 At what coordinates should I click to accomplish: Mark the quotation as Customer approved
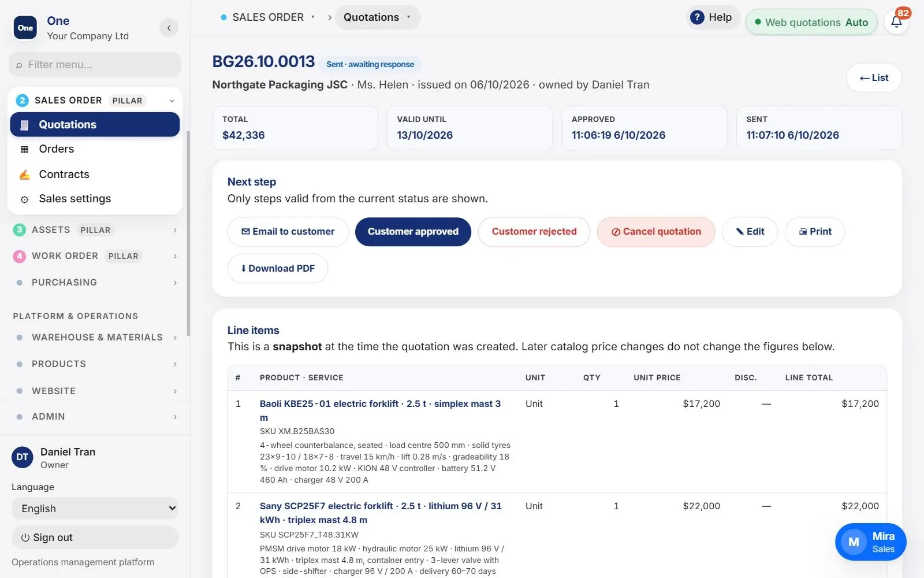pos(413,232)
